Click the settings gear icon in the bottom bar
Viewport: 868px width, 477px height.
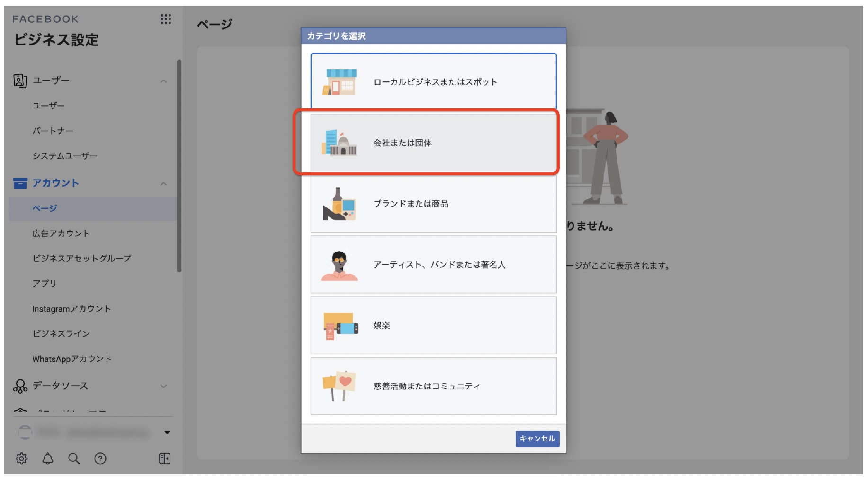[21, 459]
